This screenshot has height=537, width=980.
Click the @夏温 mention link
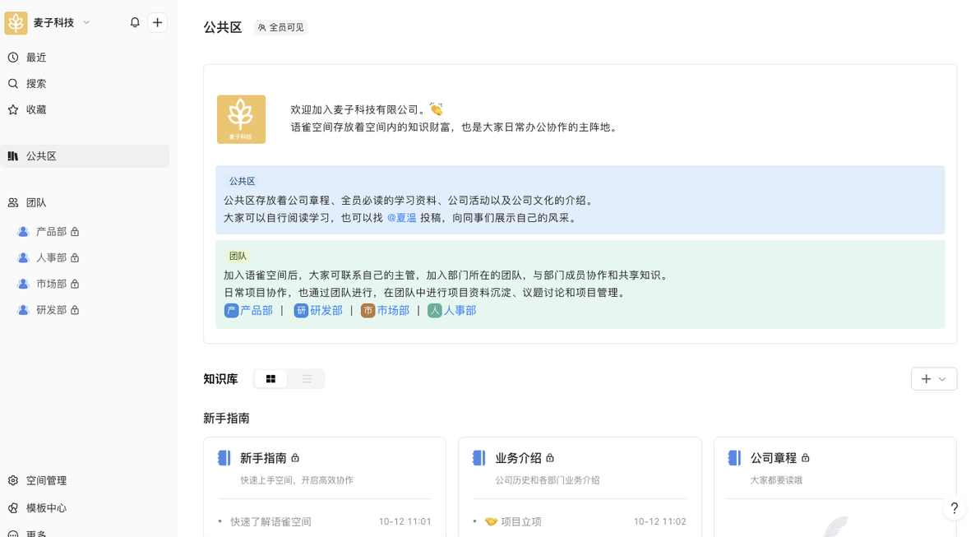point(402,218)
